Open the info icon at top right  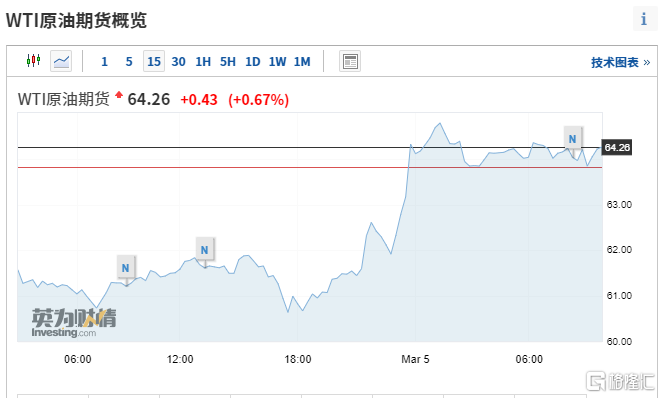click(x=645, y=19)
